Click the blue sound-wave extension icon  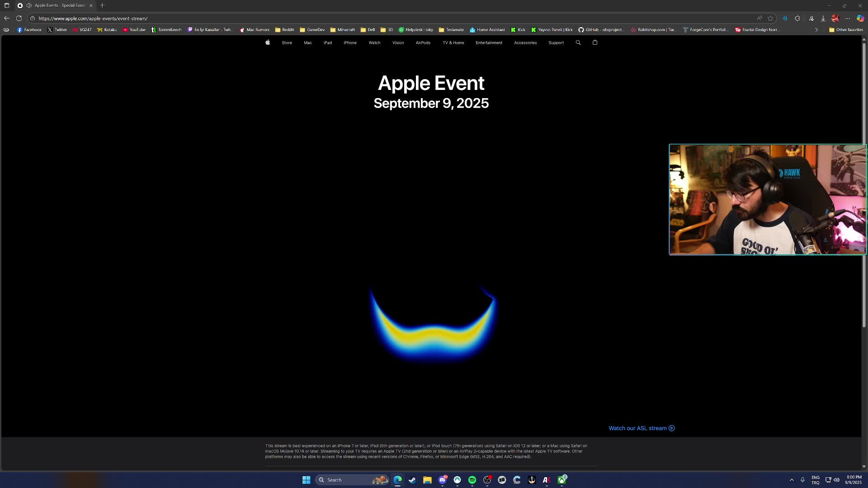[785, 19]
